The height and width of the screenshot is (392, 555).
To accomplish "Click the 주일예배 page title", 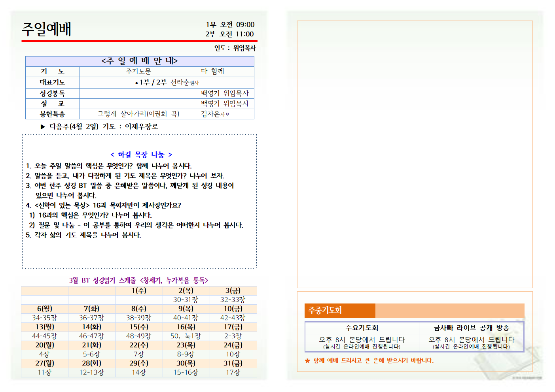I will [46, 29].
